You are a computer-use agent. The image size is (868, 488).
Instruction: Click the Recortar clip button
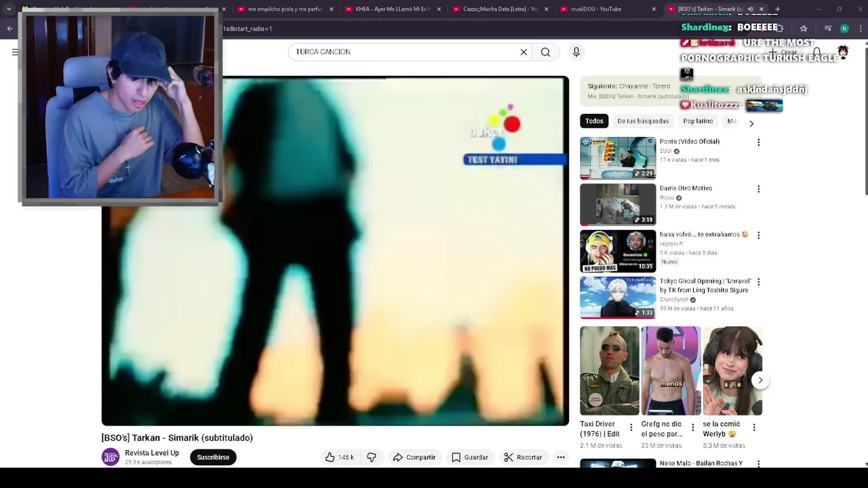(523, 457)
